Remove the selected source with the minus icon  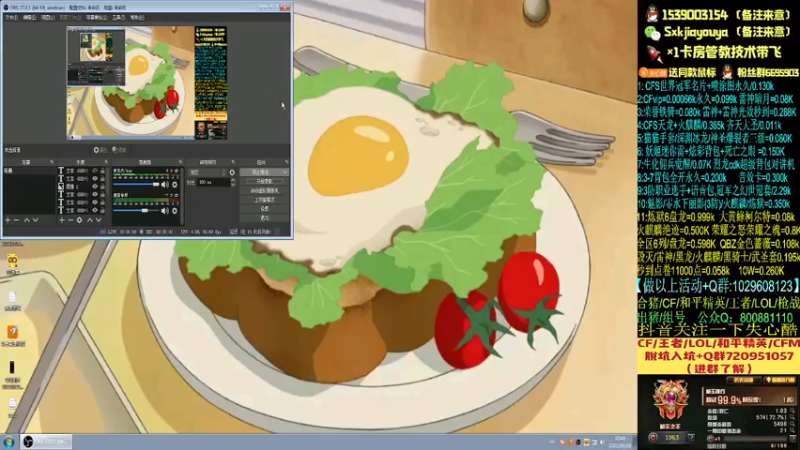tap(70, 220)
